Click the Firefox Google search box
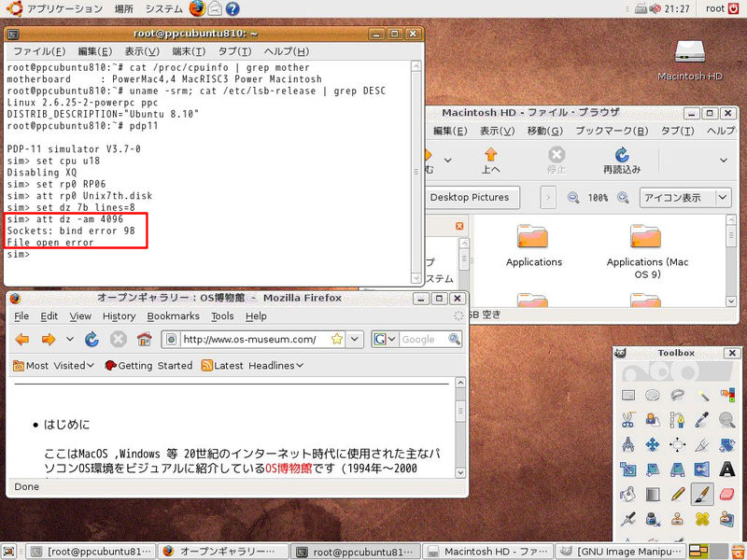 click(x=423, y=340)
